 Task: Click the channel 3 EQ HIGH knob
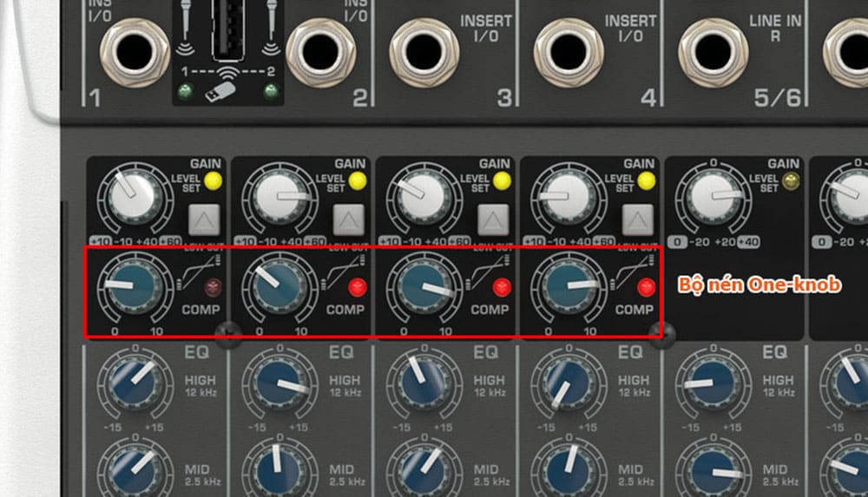[x=424, y=383]
